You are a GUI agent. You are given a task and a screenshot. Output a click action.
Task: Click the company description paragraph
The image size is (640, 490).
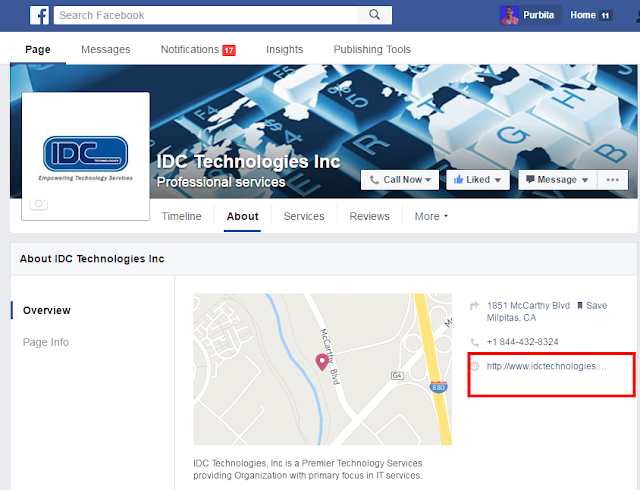308,469
